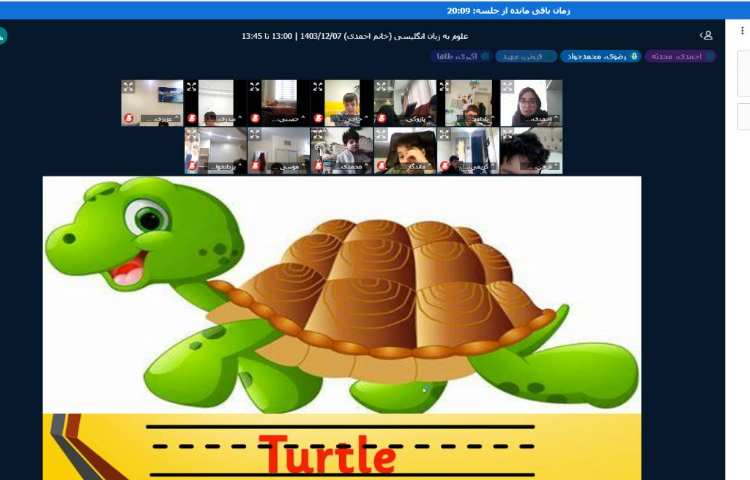Expand the موسوی video tile
The image size is (750, 480).
click(x=254, y=134)
